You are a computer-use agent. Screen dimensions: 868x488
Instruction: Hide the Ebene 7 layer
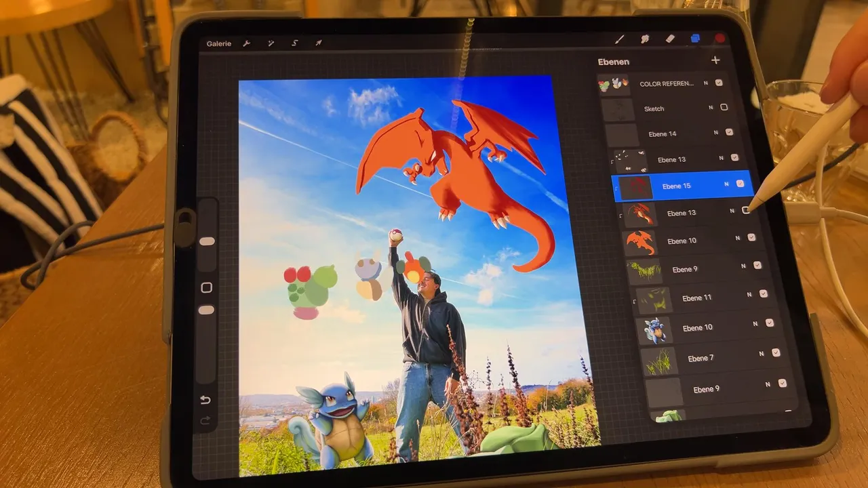776,352
